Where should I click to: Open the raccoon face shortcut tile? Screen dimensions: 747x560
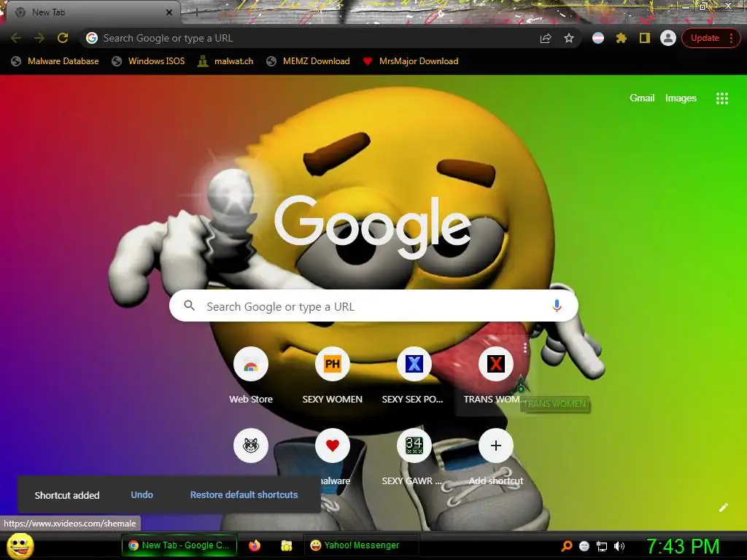coord(251,446)
